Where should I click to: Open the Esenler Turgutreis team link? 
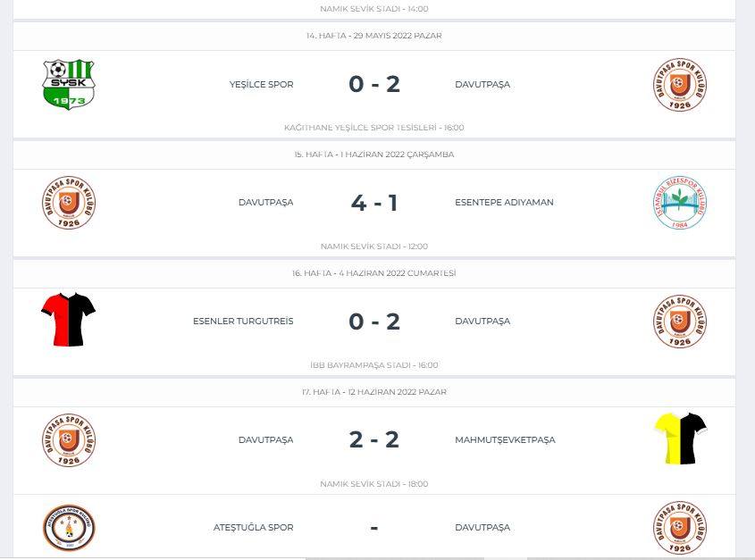[243, 322]
